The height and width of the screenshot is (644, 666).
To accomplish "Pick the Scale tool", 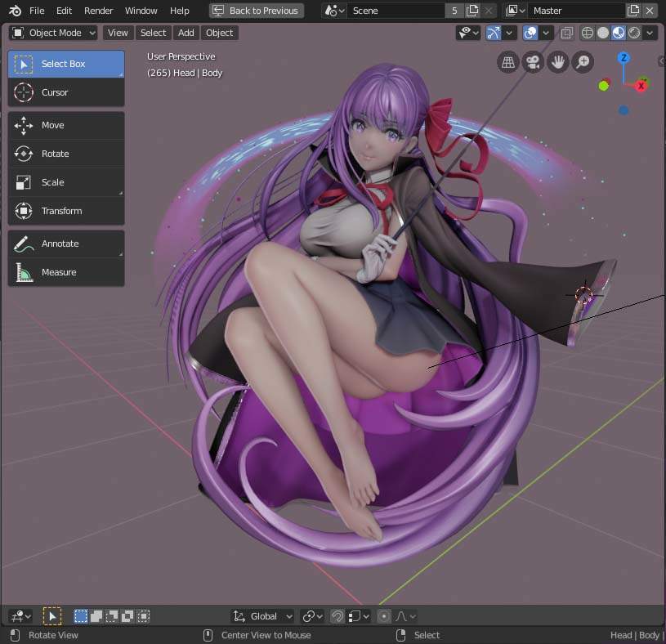I will (x=66, y=182).
